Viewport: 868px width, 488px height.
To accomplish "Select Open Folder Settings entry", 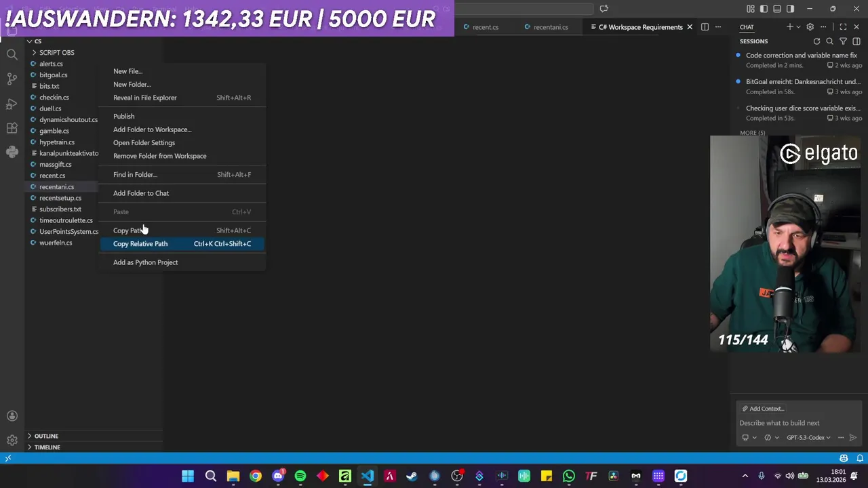I will tap(182, 142).
